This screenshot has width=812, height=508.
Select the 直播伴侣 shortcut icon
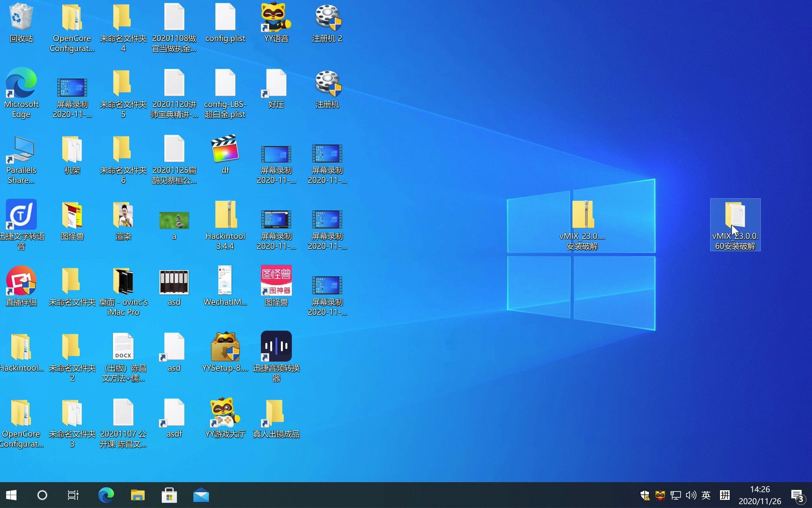[21, 281]
